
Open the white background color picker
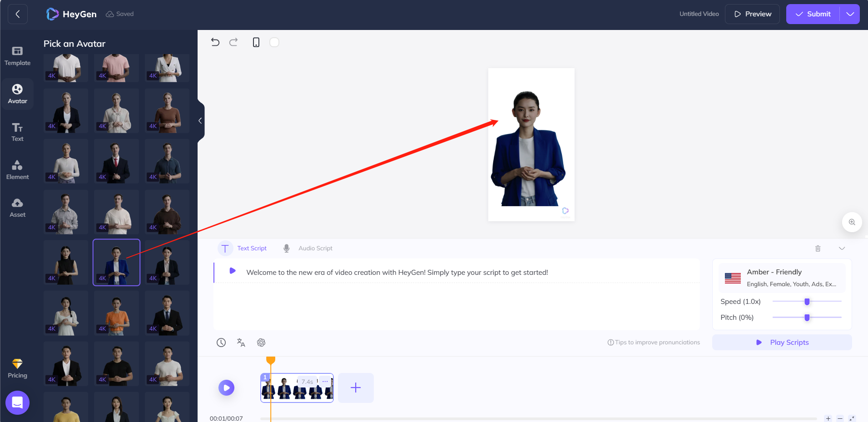(274, 42)
